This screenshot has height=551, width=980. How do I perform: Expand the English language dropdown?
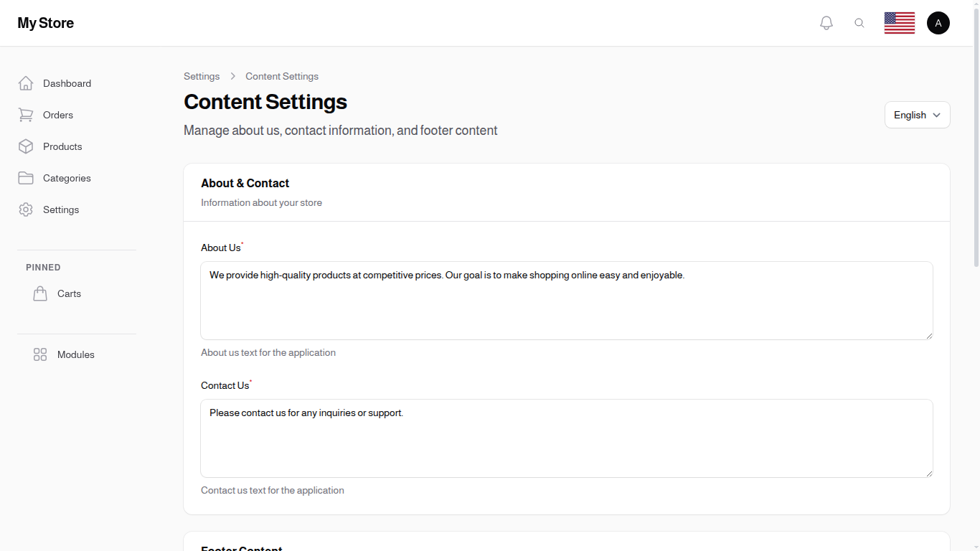tap(917, 115)
